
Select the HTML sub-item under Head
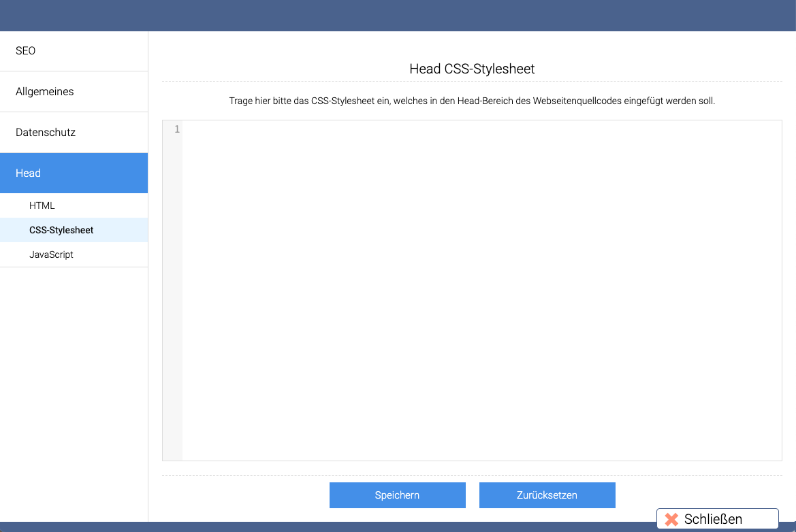click(x=74, y=205)
